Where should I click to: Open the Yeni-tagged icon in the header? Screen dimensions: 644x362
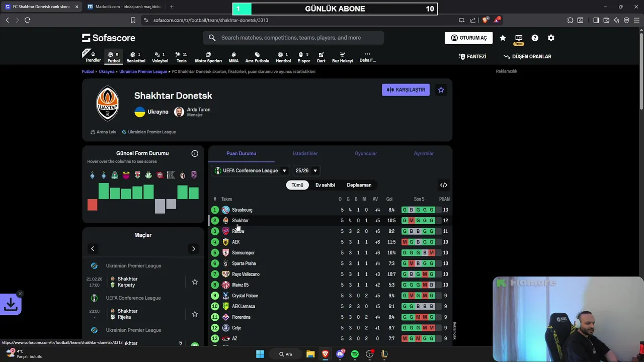click(519, 39)
